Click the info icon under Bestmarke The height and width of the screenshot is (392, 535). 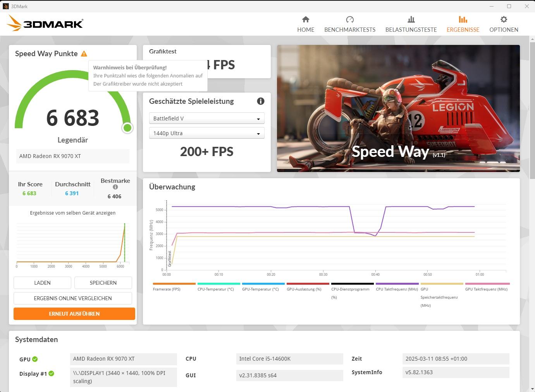(115, 187)
